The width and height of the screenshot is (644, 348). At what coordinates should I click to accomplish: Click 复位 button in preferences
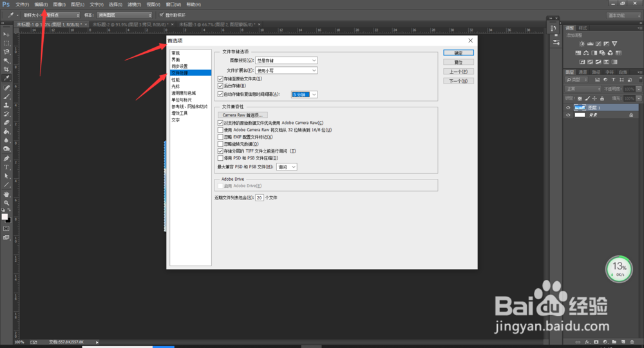pyautogui.click(x=459, y=62)
